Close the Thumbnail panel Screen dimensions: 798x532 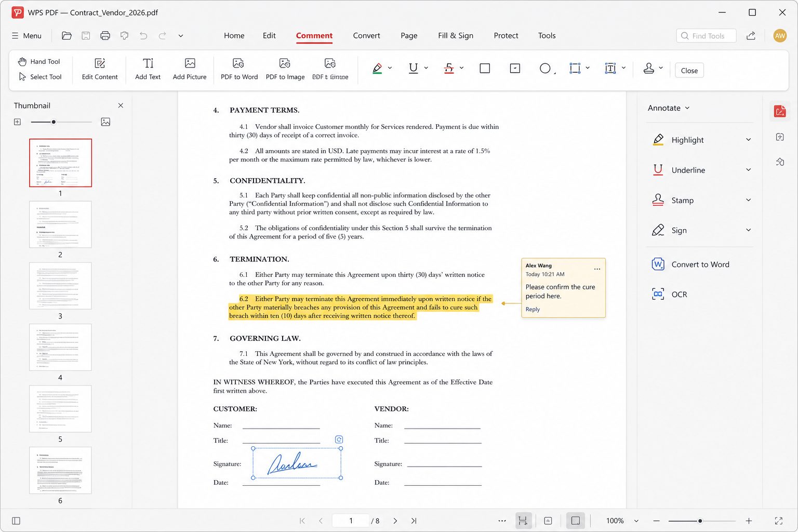coord(121,105)
